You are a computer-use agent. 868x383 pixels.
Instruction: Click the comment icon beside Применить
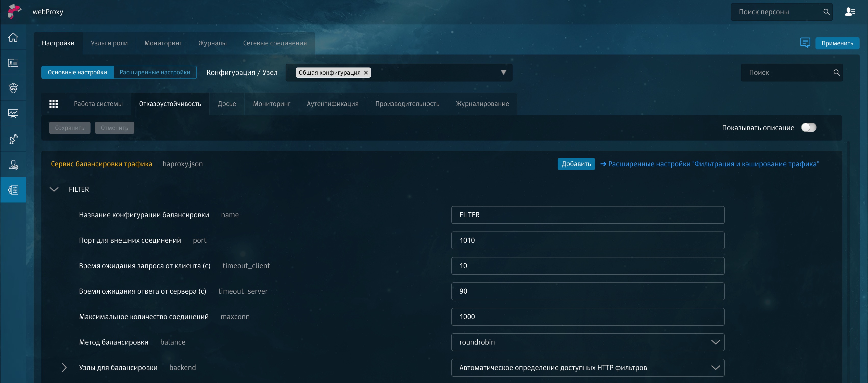tap(805, 43)
